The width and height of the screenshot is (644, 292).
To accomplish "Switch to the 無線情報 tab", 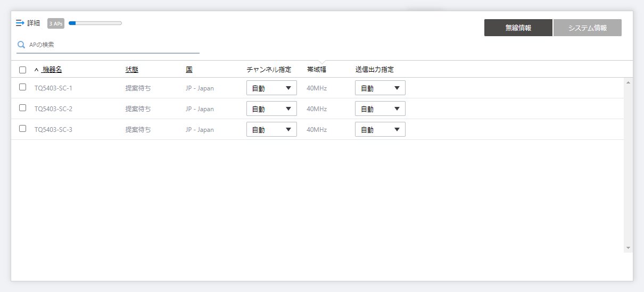I will click(x=518, y=28).
